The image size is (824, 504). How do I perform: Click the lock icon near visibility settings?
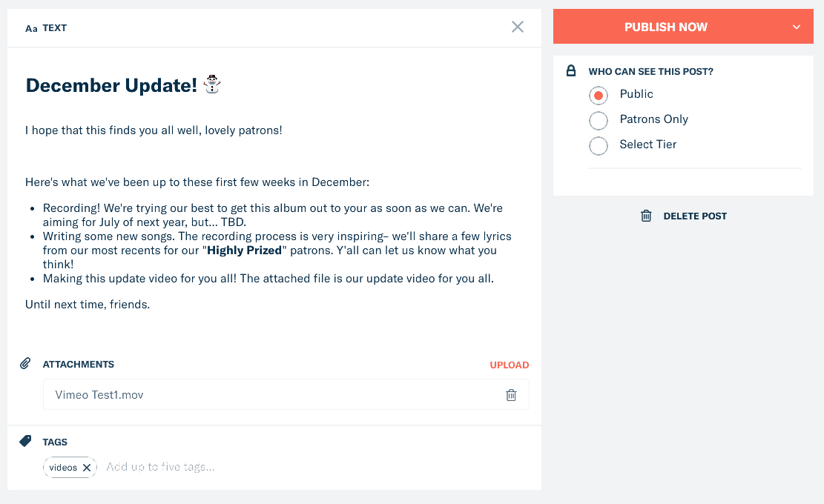pyautogui.click(x=571, y=71)
